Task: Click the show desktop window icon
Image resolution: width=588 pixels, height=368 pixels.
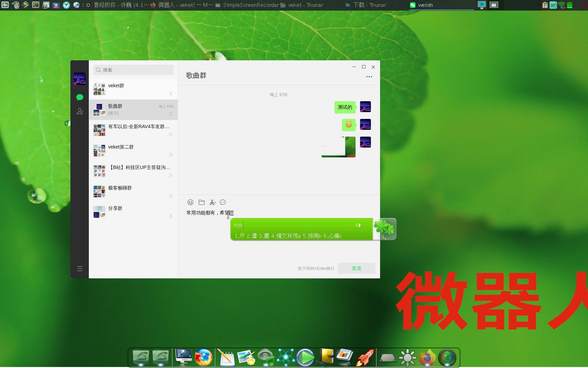Action: tap(494, 5)
